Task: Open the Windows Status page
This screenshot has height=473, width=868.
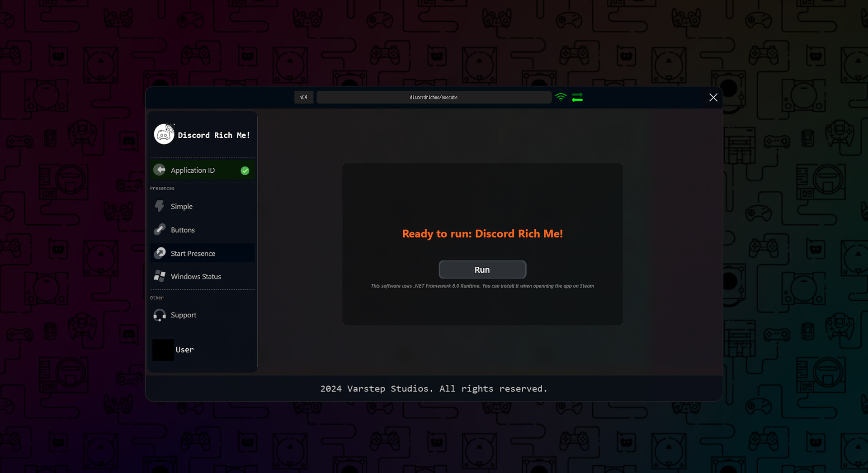Action: (x=203, y=276)
